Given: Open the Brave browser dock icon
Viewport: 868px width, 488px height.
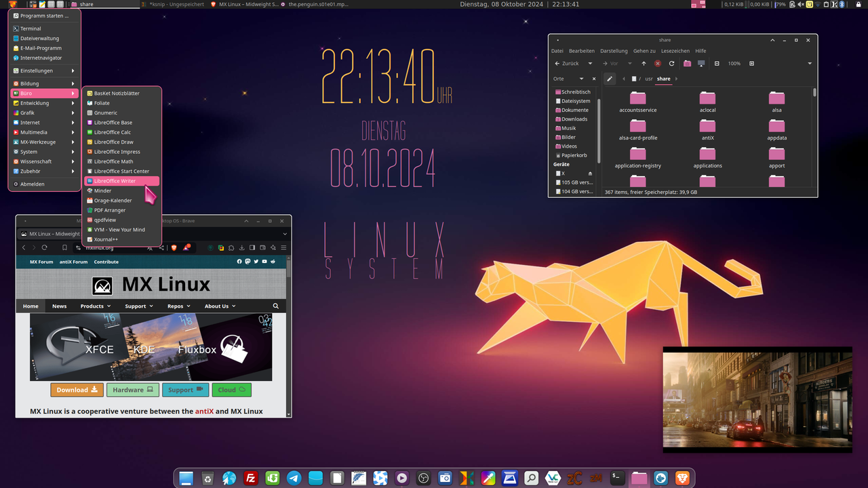Looking at the screenshot, I should pyautogui.click(x=682, y=479).
